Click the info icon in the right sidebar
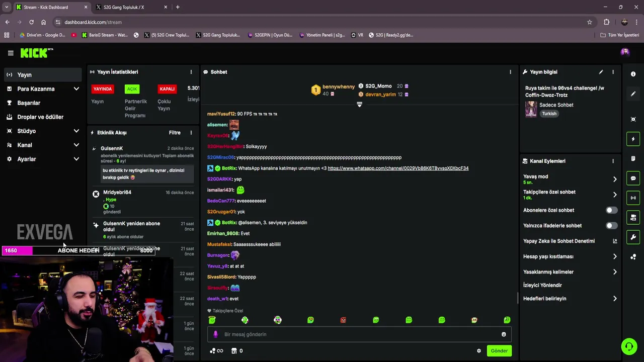This screenshot has width=644, height=362. (633, 74)
